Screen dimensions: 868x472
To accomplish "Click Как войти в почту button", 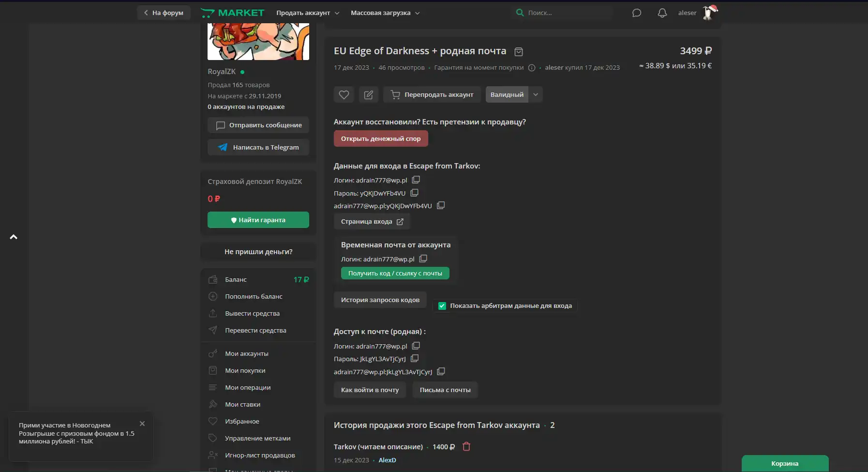I will point(370,390).
